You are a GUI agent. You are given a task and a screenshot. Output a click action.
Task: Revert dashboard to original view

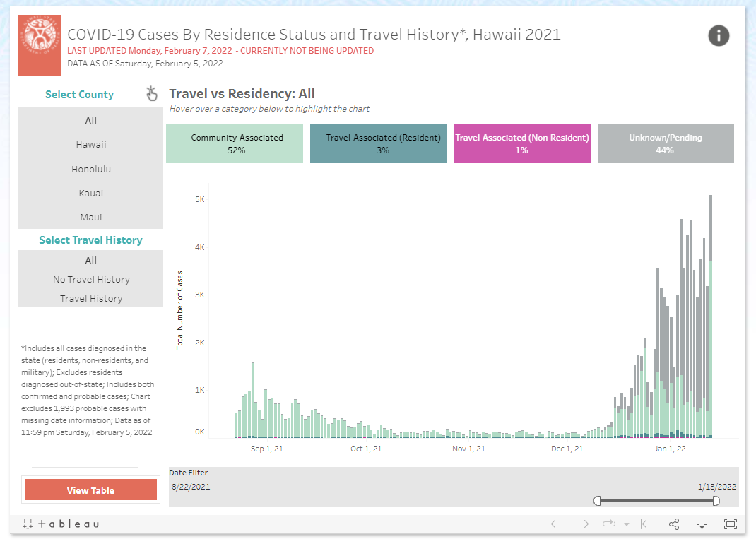tap(646, 524)
